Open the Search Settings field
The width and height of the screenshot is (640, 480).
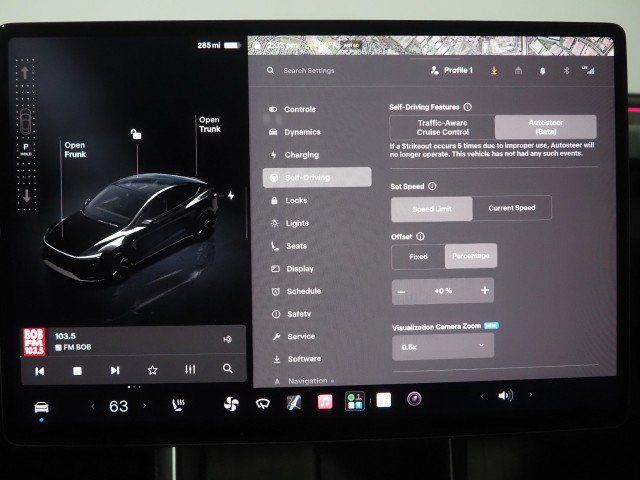click(309, 71)
